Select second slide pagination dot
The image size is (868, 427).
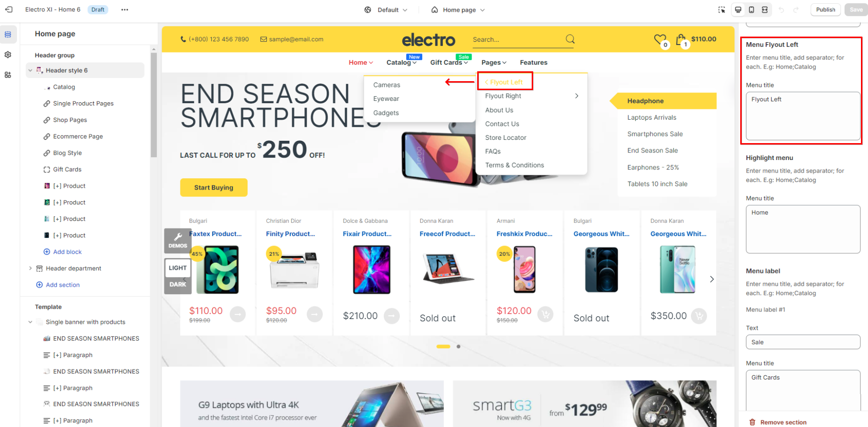(458, 346)
